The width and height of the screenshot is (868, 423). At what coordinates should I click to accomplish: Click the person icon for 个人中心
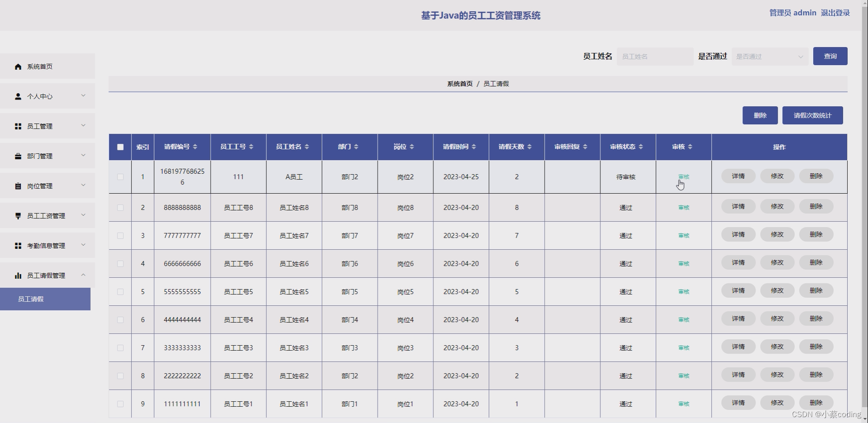[18, 96]
